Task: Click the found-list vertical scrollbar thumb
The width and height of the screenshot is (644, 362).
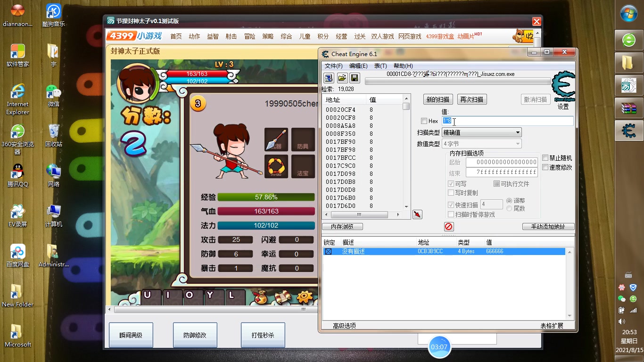Action: pyautogui.click(x=406, y=107)
